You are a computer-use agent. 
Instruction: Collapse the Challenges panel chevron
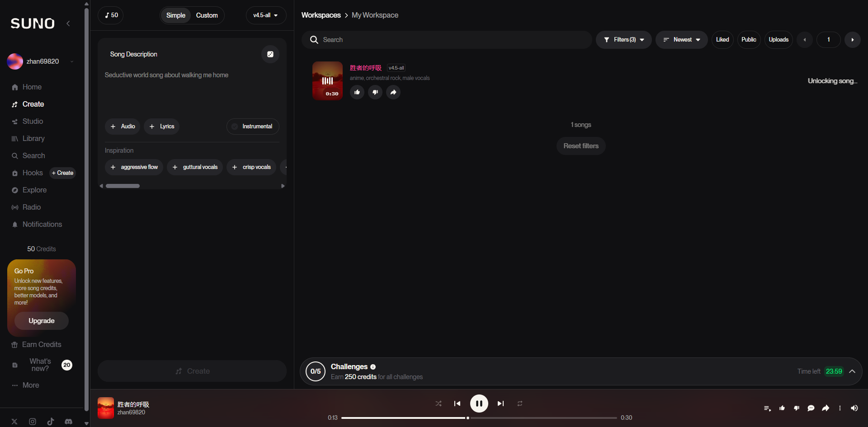(852, 371)
